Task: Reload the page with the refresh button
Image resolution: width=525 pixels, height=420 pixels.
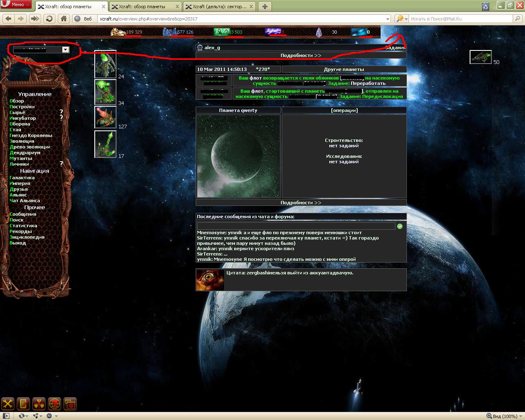Action: 49,18
